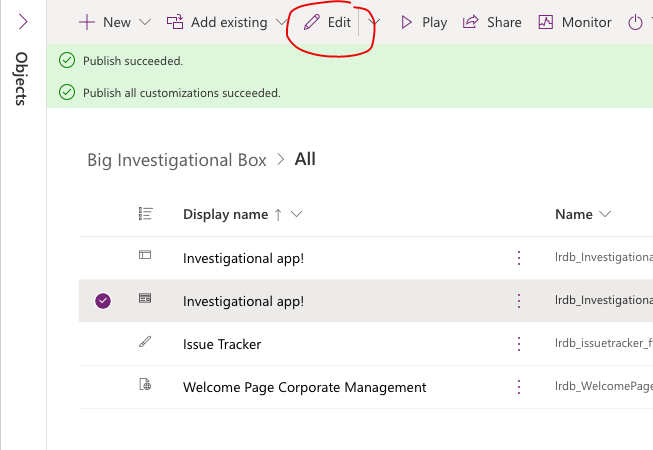
Task: Click the power icon in toolbar
Action: (x=635, y=22)
